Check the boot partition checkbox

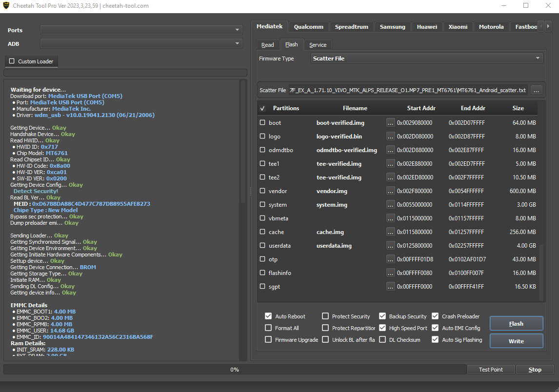click(x=262, y=122)
